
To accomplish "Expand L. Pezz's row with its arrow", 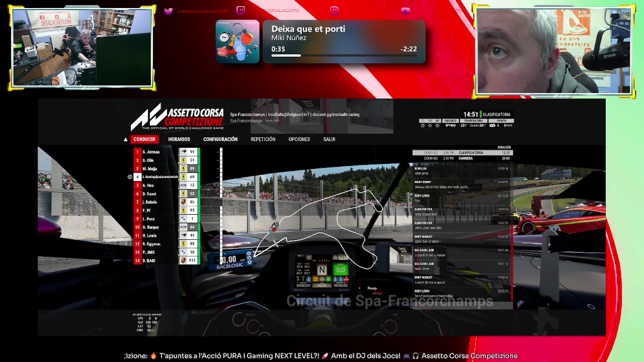I will coord(221,219).
